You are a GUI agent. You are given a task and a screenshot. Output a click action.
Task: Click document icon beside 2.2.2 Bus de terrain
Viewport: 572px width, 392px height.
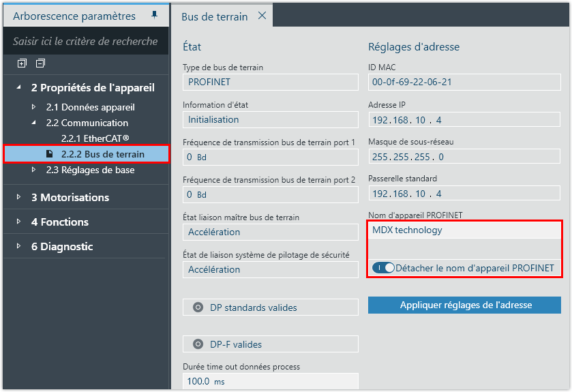tap(50, 154)
